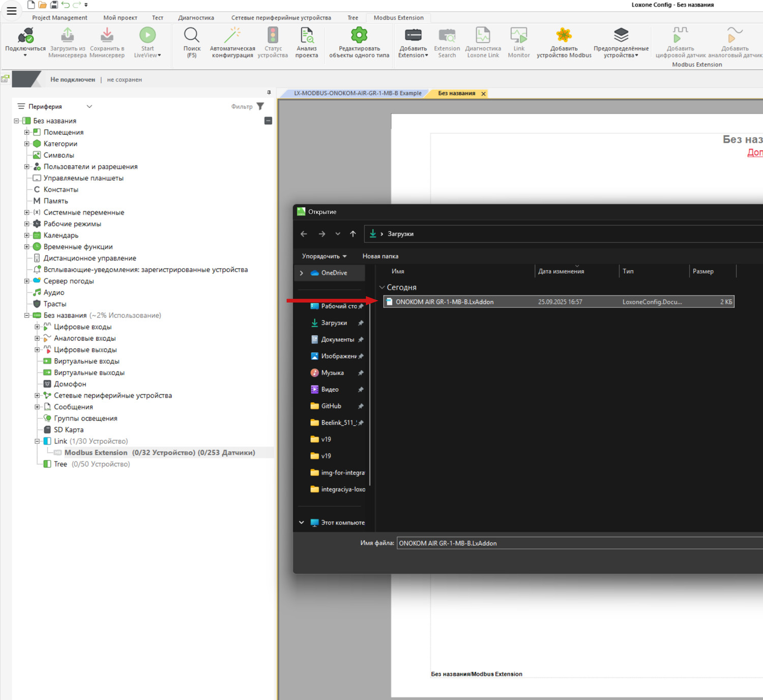Click the save icon in title bar
Screen dimensions: 763x700
[x=54, y=5]
